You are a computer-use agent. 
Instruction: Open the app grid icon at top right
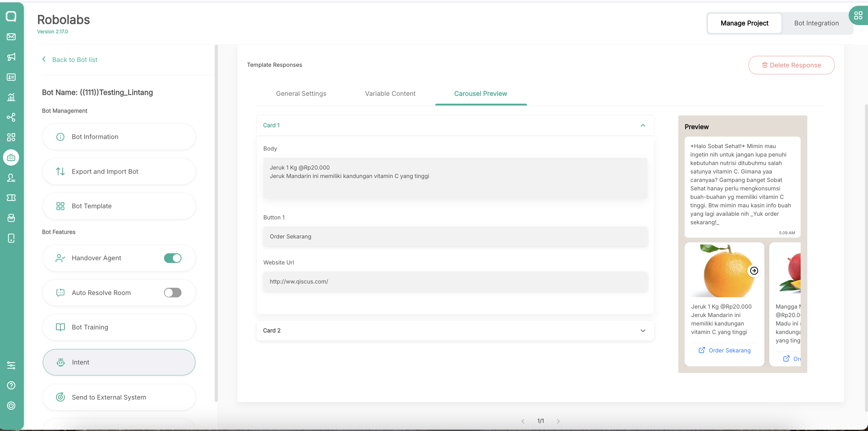pyautogui.click(x=858, y=15)
